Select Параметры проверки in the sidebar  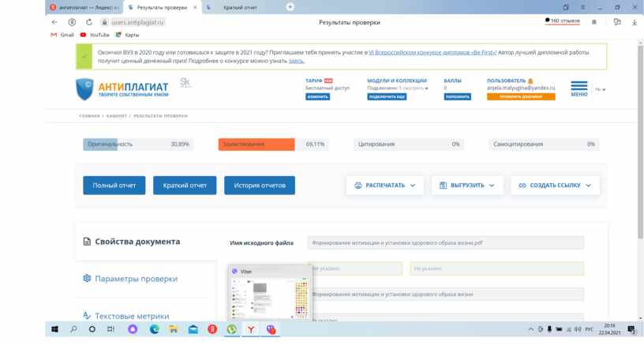[136, 279]
